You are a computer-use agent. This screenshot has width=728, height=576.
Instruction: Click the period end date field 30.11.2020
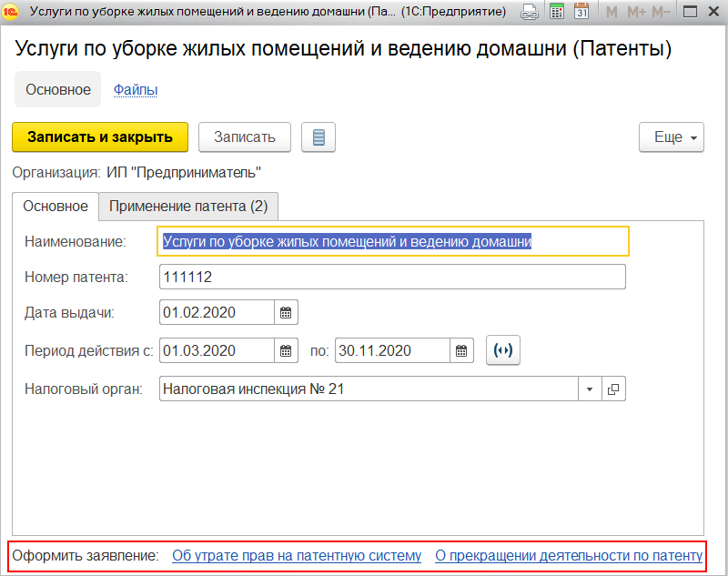coord(392,350)
